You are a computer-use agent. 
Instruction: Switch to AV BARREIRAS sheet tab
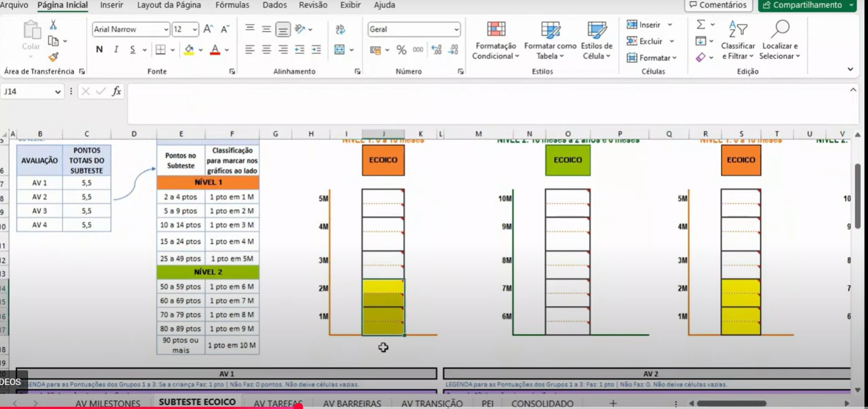352,403
